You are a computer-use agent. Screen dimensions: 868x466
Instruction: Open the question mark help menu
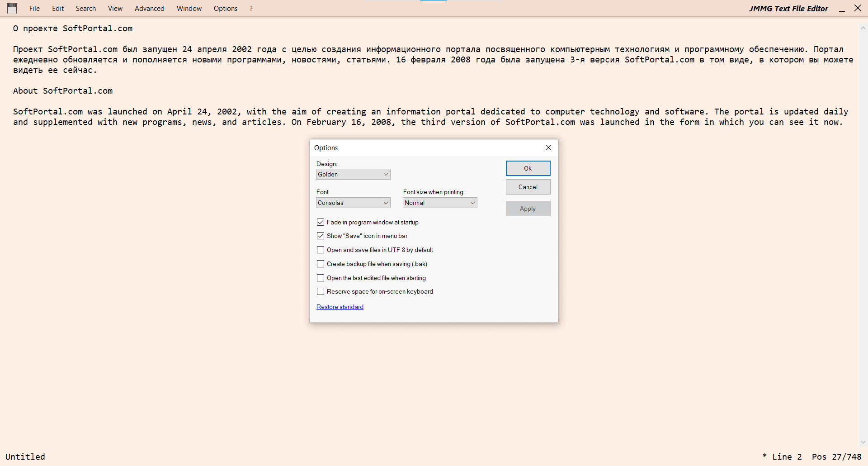coord(251,9)
